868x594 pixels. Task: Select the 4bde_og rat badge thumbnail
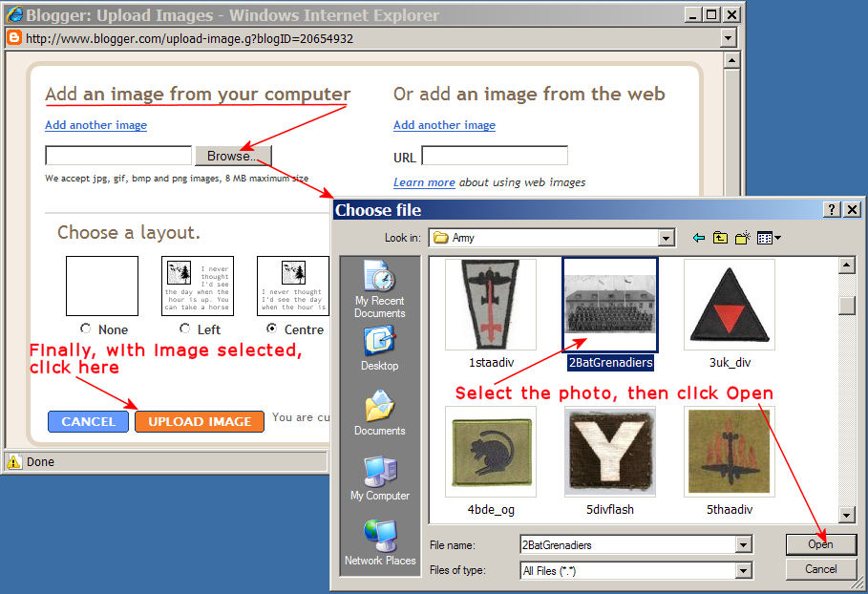(x=491, y=452)
